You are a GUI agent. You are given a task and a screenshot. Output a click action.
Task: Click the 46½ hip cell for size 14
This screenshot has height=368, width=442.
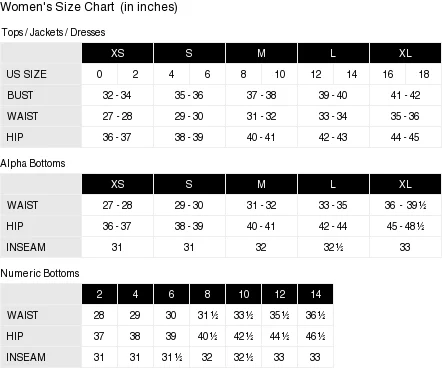tap(315, 336)
